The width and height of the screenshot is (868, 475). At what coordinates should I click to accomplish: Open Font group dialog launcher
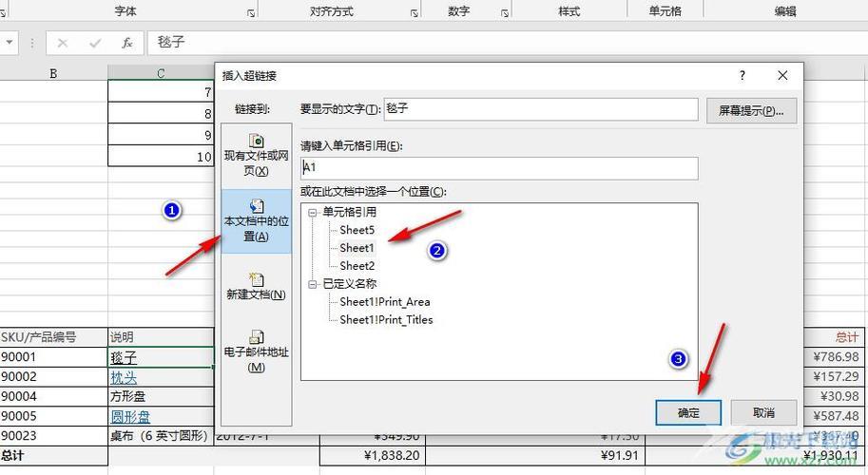[251, 12]
